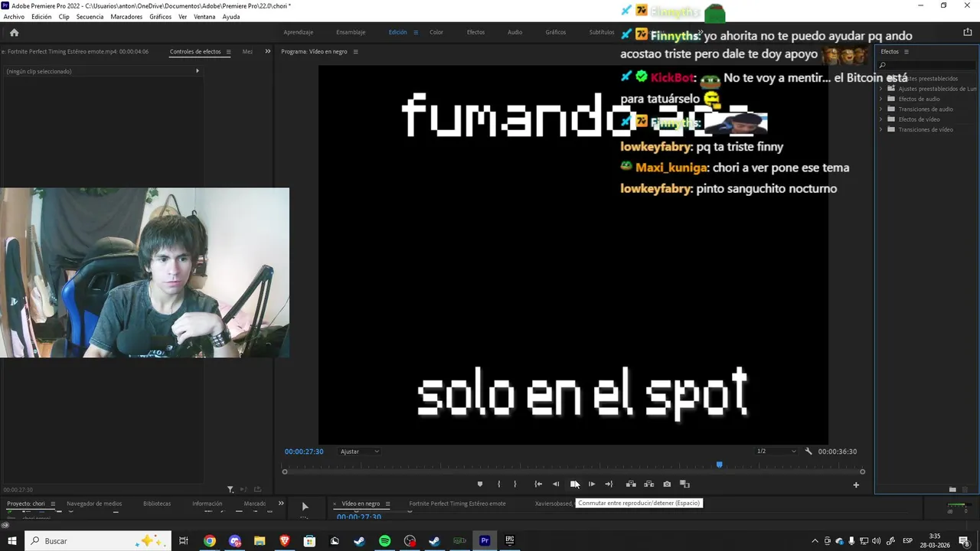Open Efectos panel menu icon
This screenshot has height=551, width=980.
(x=906, y=52)
